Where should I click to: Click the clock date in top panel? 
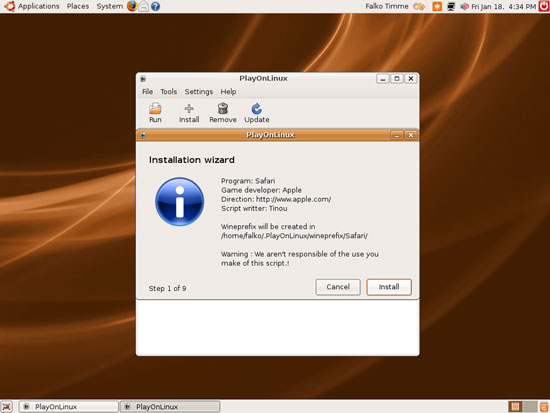coord(503,6)
